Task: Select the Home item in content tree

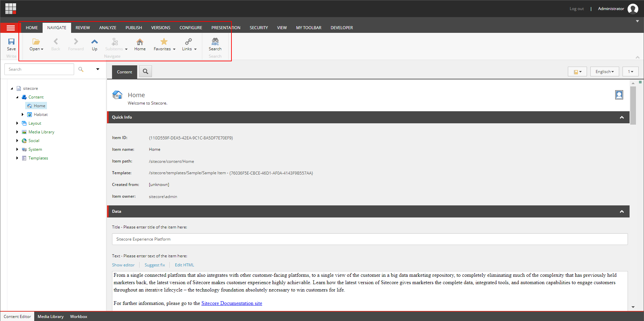Action: 36,106
